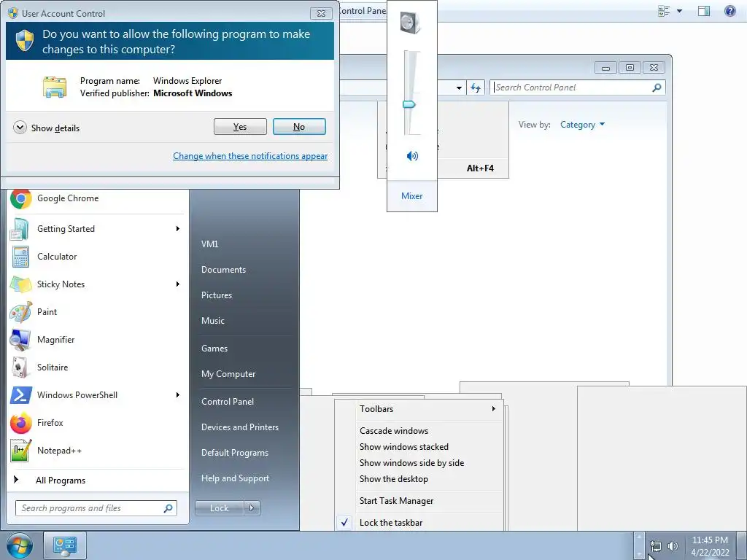Viewport: 747px width, 560px height.
Task: Click Yes in User Account Control dialog
Action: 240,127
